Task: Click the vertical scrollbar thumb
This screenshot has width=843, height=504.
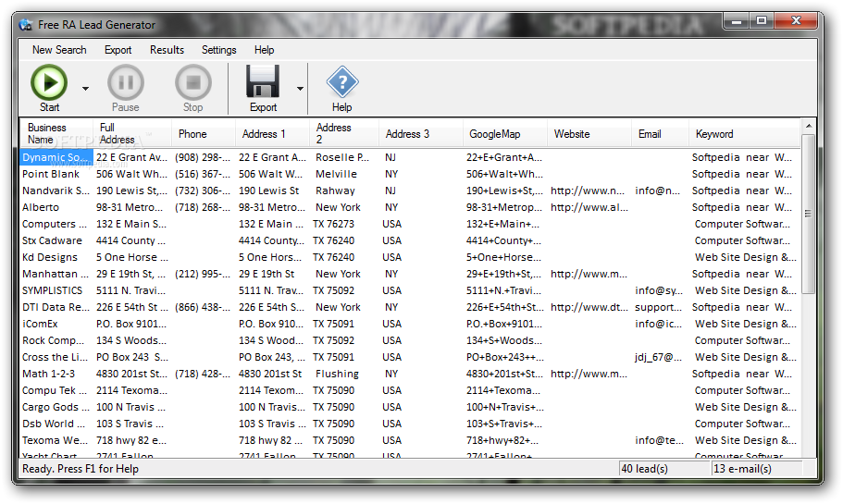Action: point(808,214)
